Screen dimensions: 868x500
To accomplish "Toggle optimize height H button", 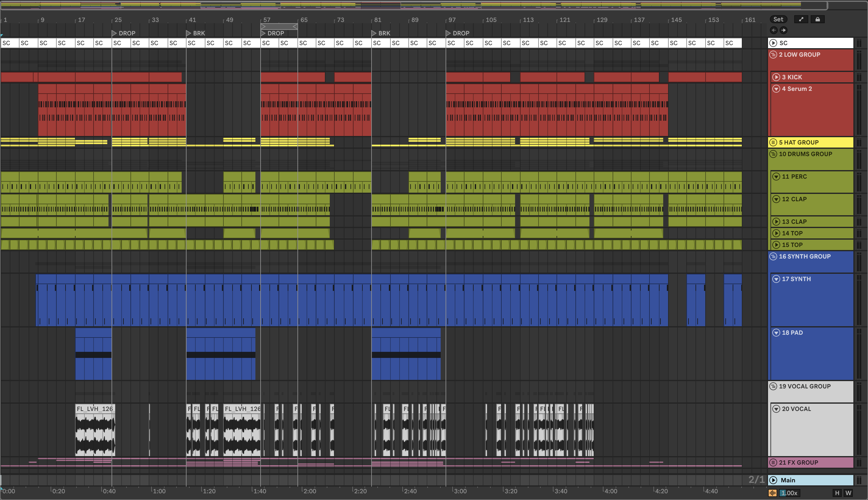I will pyautogui.click(x=837, y=493).
